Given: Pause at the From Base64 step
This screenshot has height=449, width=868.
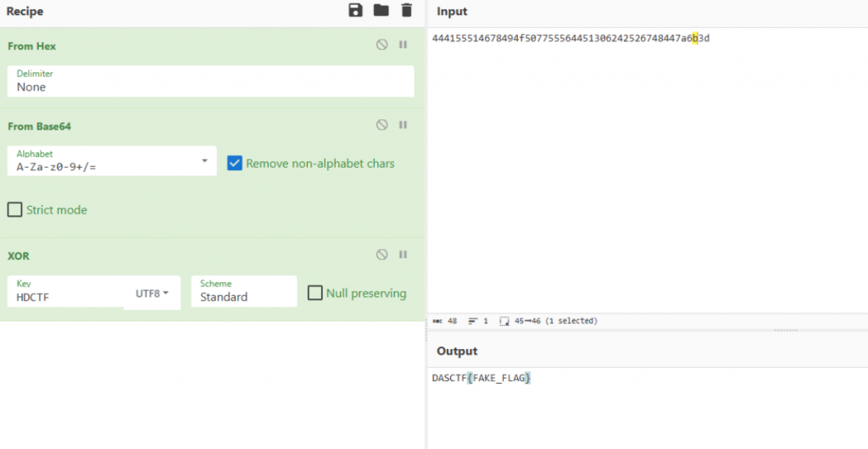Looking at the screenshot, I should (403, 125).
